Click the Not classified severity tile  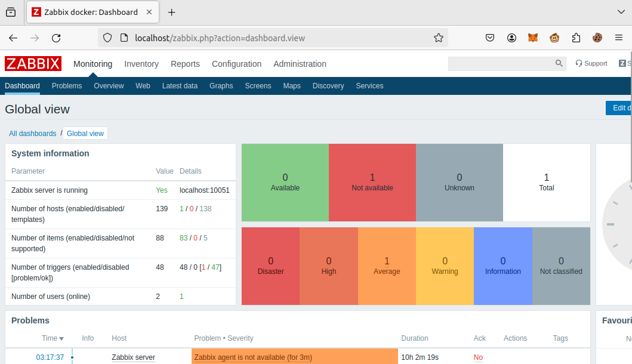(x=561, y=266)
